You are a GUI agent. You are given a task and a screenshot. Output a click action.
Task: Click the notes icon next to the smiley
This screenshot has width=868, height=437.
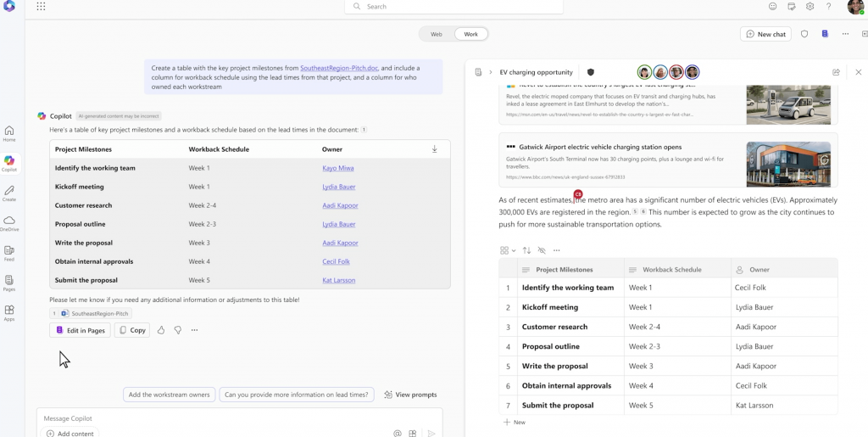(791, 7)
